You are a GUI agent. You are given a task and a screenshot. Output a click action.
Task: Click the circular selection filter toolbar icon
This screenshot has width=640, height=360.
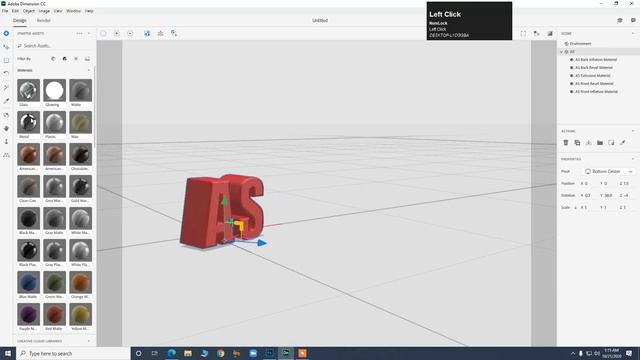point(103,33)
